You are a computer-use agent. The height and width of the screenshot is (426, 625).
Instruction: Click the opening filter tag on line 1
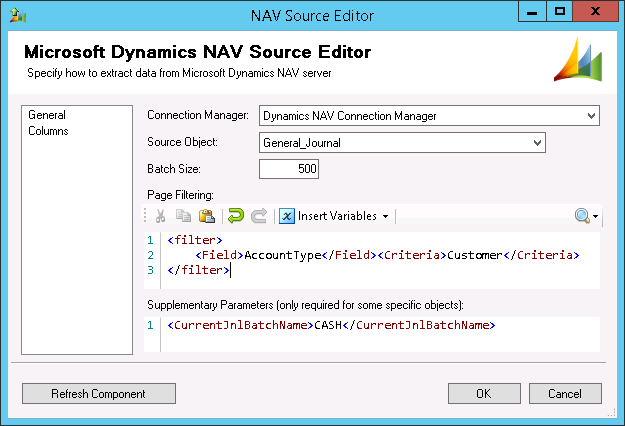(195, 240)
